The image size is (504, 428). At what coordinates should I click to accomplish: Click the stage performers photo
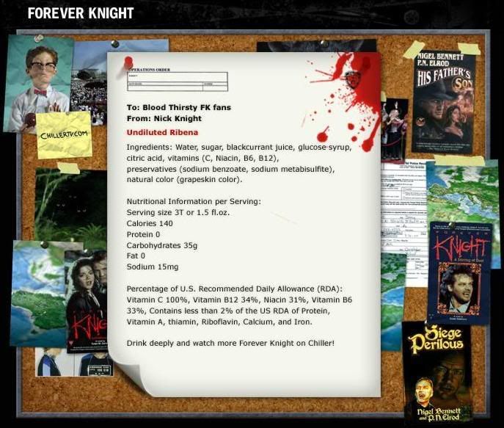point(394,130)
